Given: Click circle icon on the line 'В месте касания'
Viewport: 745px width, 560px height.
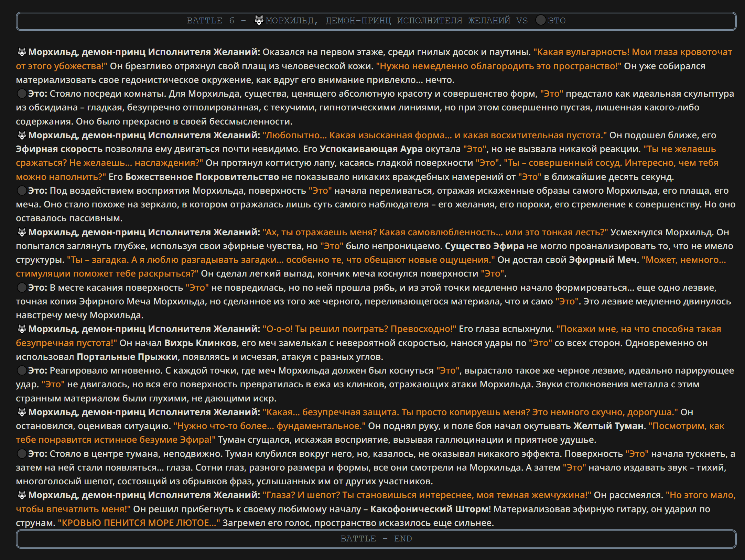Looking at the screenshot, I should (x=22, y=288).
